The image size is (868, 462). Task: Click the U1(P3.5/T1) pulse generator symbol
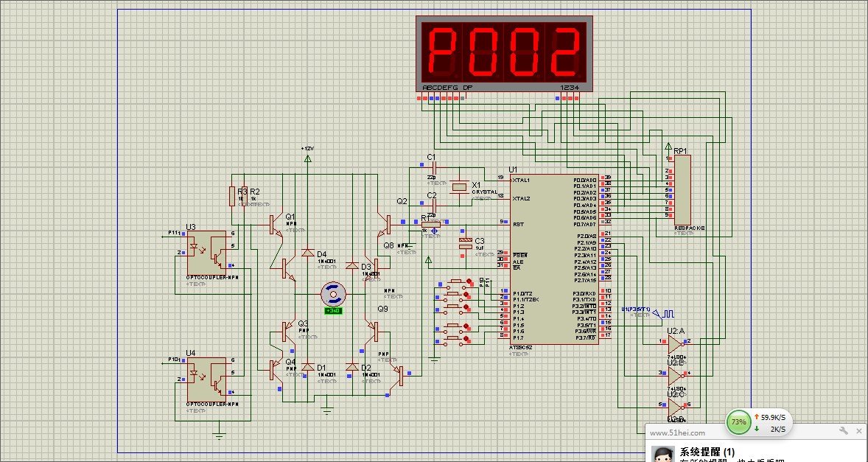tap(663, 314)
